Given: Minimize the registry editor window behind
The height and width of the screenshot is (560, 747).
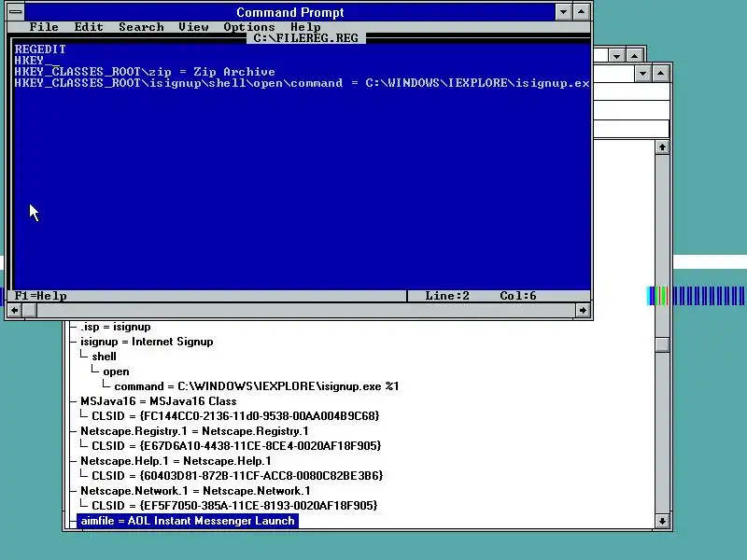Looking at the screenshot, I should coord(642,74).
